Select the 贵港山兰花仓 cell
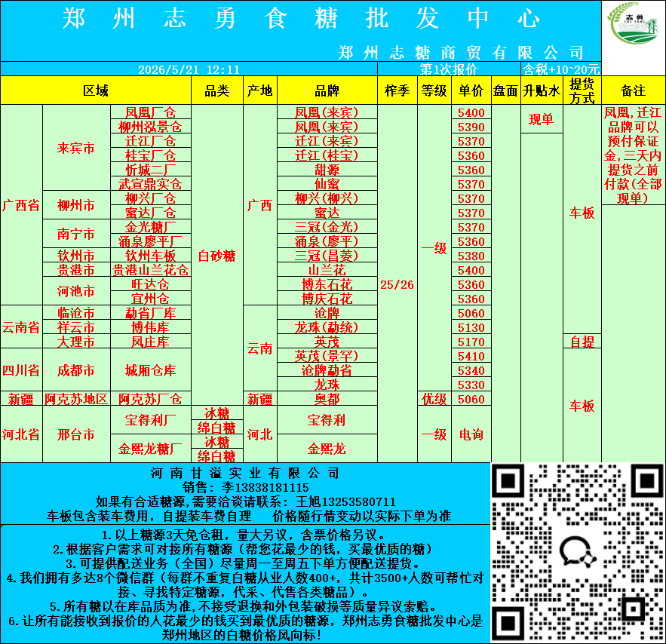 point(150,269)
